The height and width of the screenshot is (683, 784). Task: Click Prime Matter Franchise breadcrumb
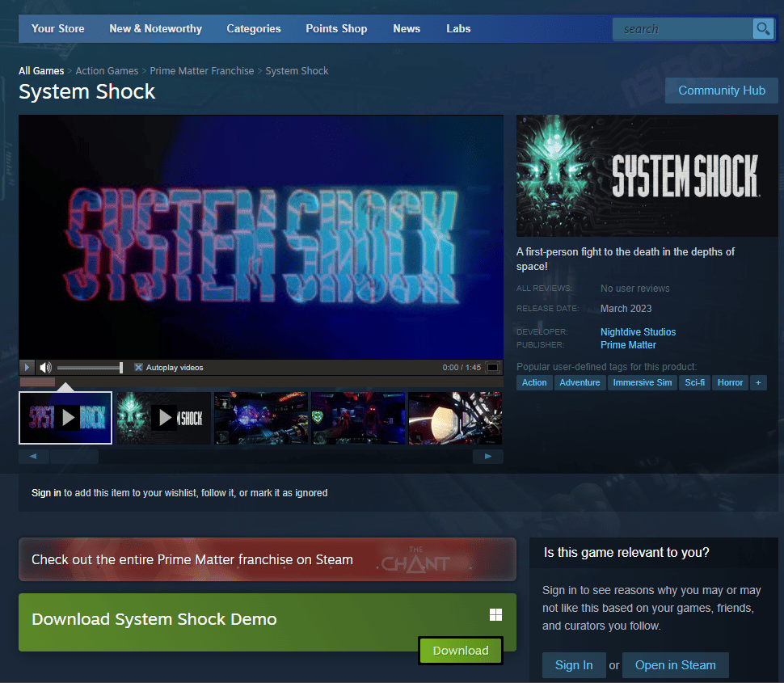pyautogui.click(x=202, y=71)
